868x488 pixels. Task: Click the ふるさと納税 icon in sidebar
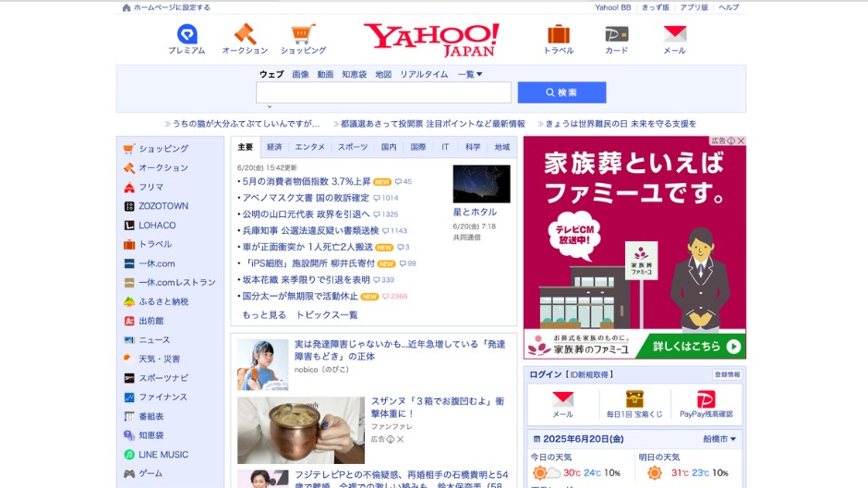(129, 302)
